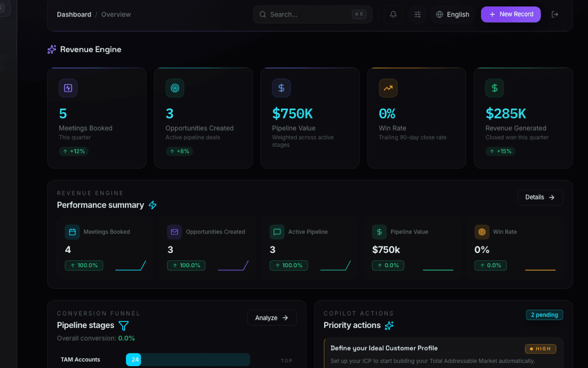
Task: Click the chat bubble icon beside Active Pipeline
Action: [x=277, y=232]
